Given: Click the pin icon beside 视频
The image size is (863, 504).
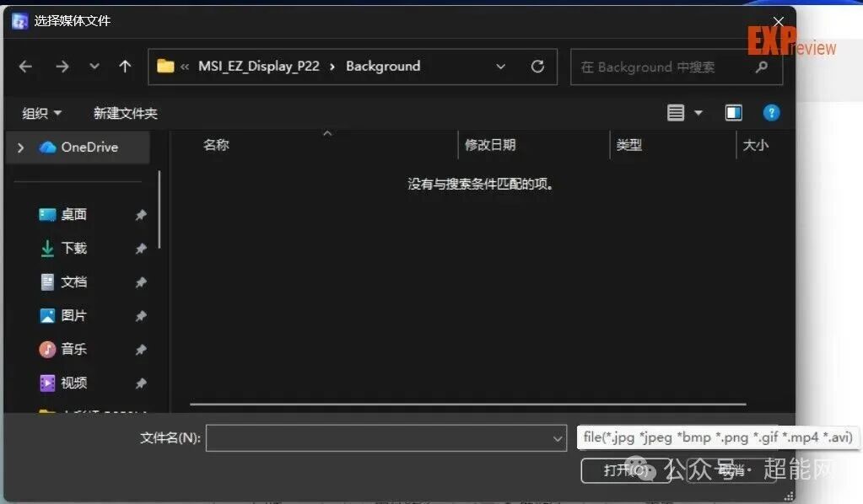Looking at the screenshot, I should pyautogui.click(x=141, y=383).
